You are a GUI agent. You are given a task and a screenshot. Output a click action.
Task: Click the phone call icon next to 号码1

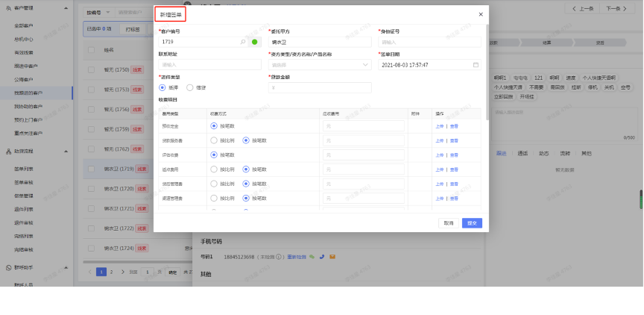pos(321,257)
